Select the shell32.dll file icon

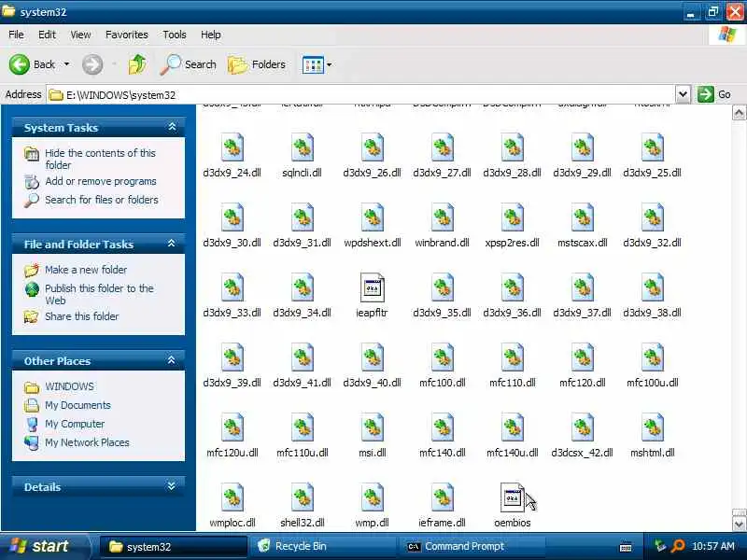tap(303, 497)
